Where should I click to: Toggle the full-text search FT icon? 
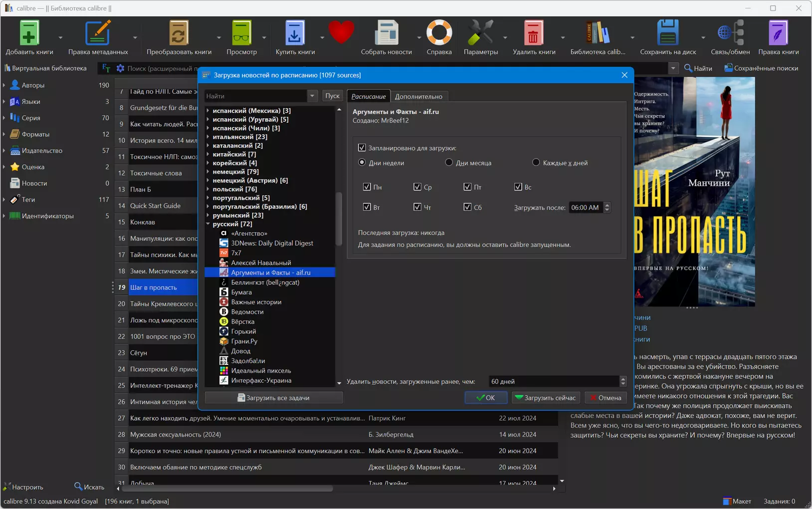coord(106,68)
